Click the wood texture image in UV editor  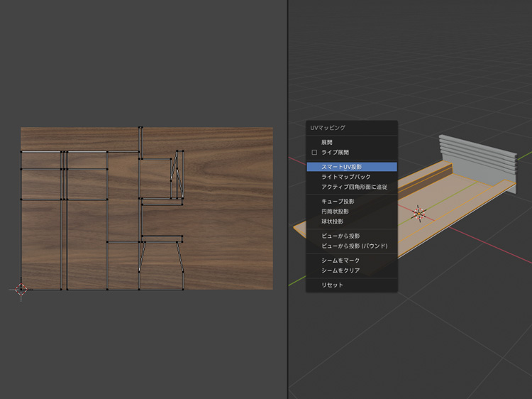[227, 213]
